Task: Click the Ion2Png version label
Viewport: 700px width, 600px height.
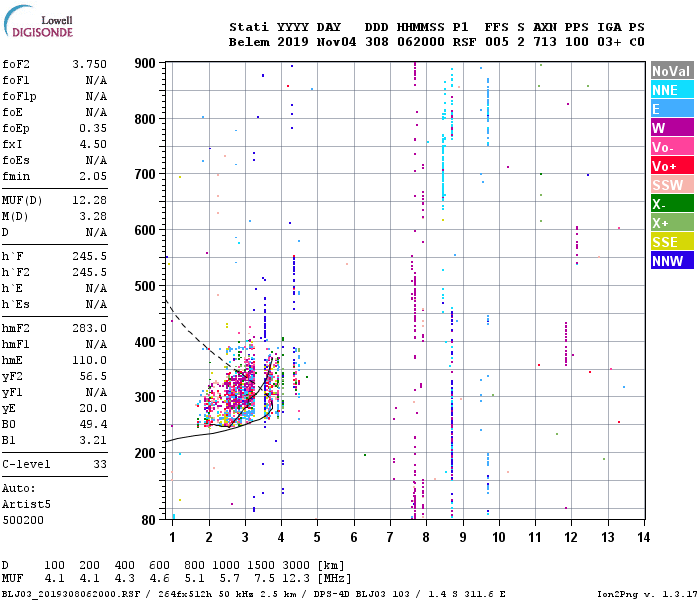Action: pyautogui.click(x=647, y=594)
